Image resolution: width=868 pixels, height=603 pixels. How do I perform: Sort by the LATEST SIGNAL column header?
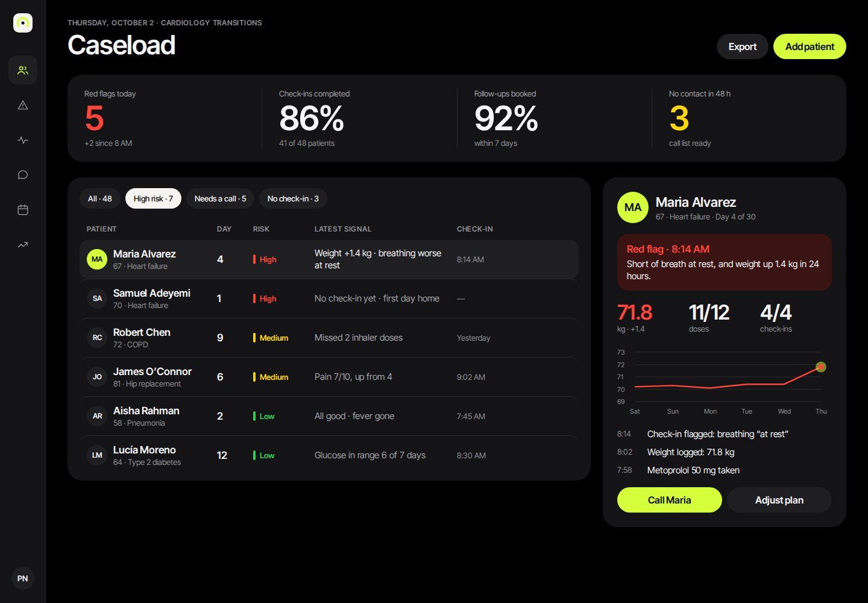pos(343,229)
